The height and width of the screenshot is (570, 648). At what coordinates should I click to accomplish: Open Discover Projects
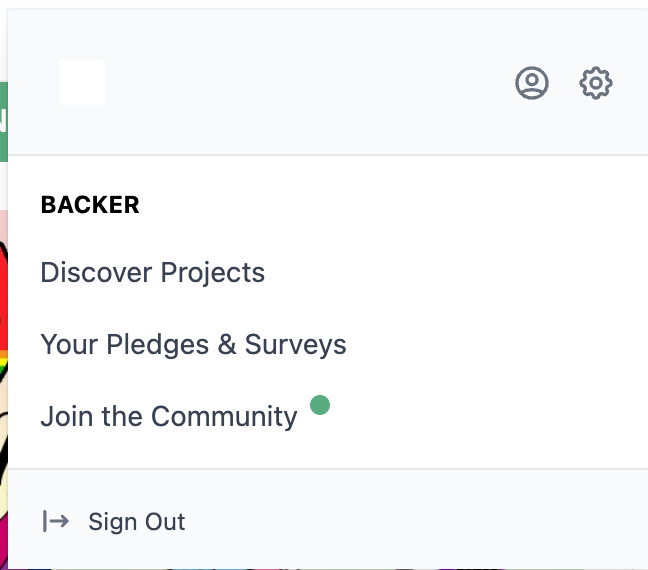(152, 273)
